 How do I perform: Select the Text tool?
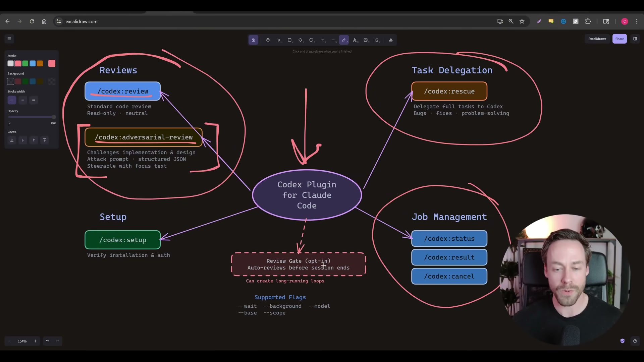coord(355,40)
